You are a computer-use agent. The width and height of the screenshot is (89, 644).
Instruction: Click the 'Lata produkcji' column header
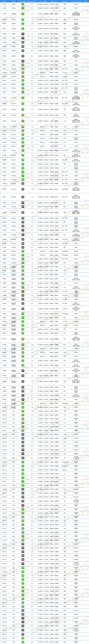coord(43,1)
